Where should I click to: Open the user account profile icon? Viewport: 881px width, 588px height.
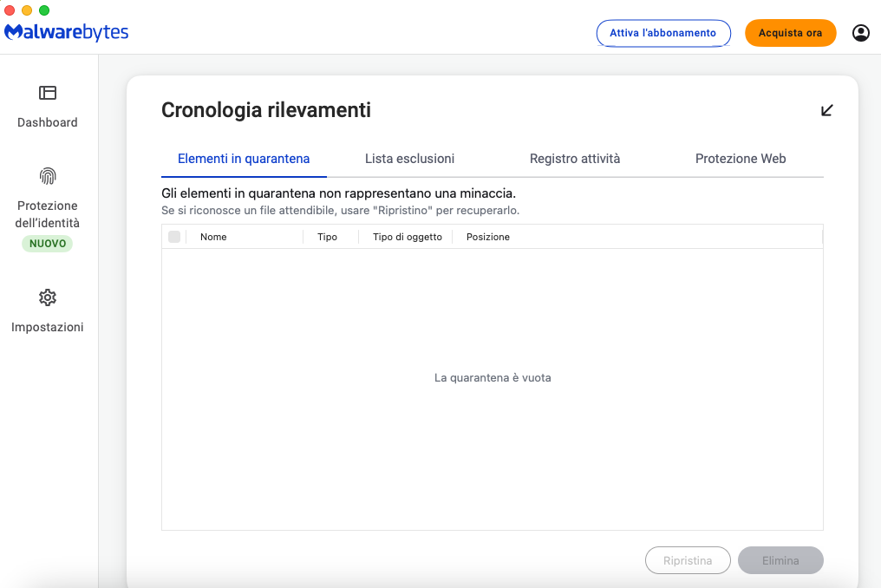(x=861, y=33)
